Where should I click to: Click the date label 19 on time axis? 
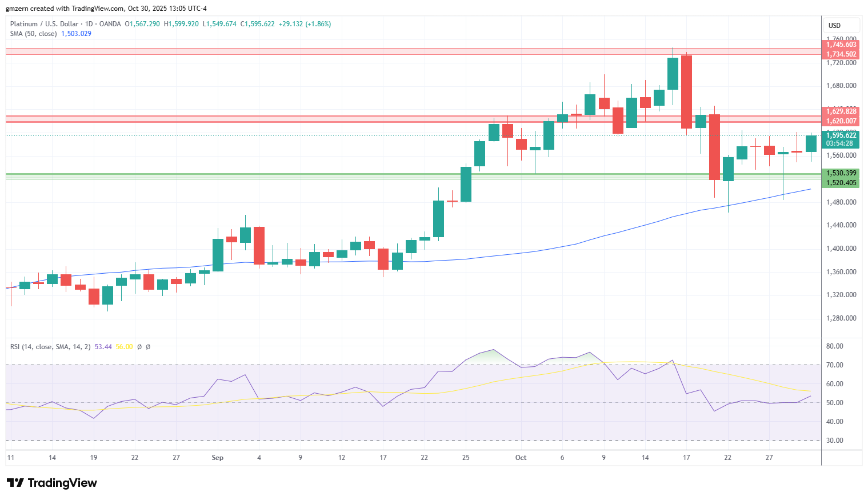pos(94,458)
